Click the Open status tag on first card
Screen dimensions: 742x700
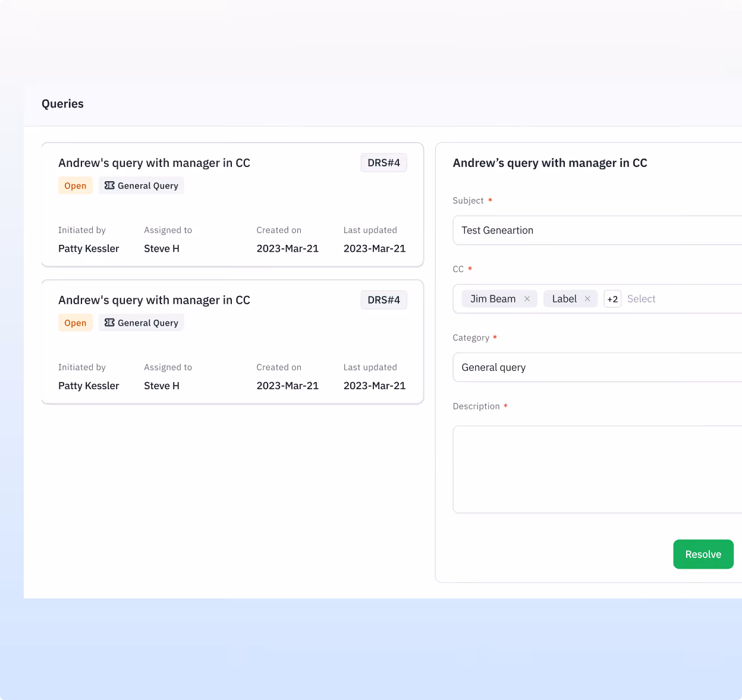point(76,185)
